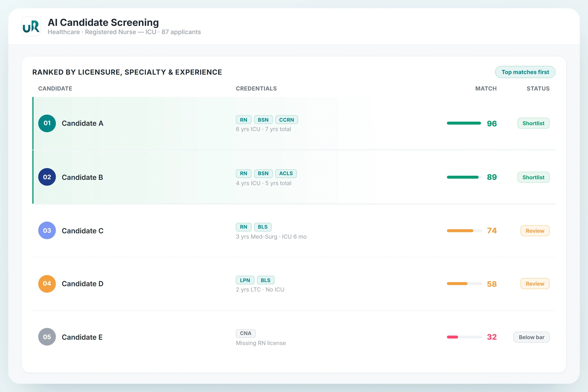Click the 'Missing RN license' note

261,343
